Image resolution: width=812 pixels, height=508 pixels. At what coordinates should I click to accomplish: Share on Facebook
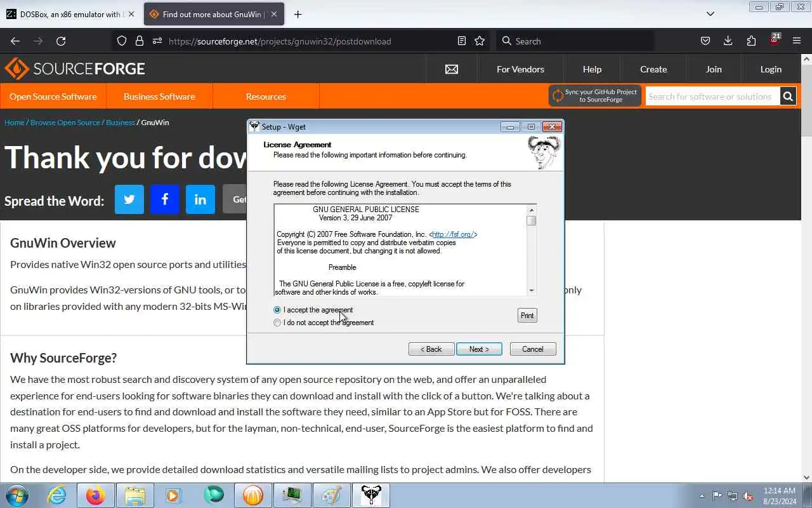[x=165, y=199]
